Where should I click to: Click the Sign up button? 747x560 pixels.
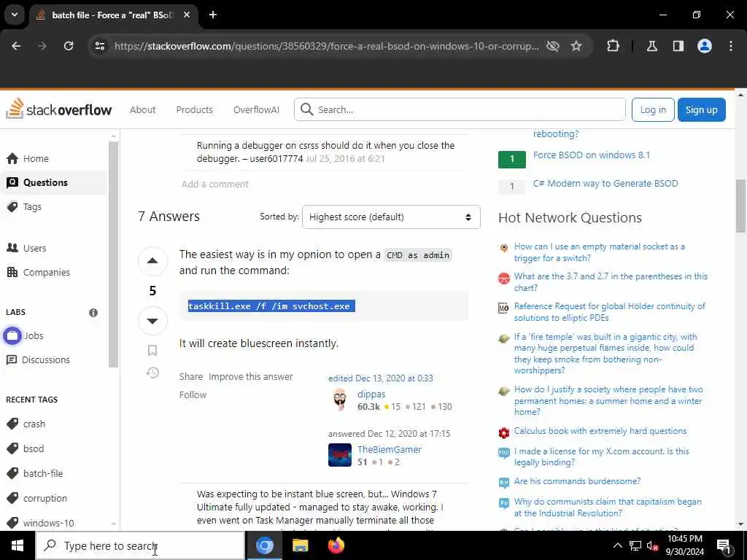(701, 109)
